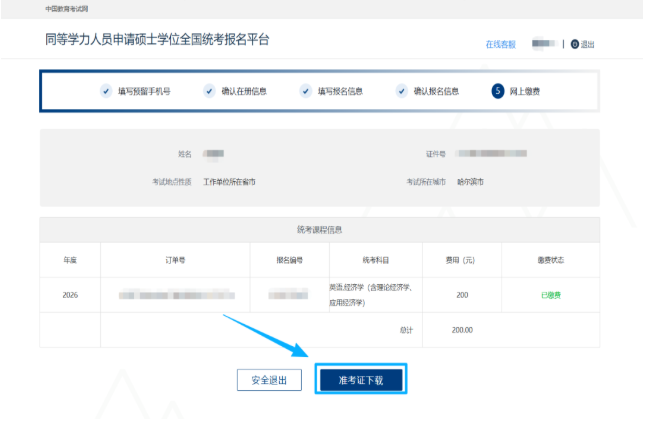Click the 确认报名信息 step label
Screen dimensions: 645x429
(436, 91)
